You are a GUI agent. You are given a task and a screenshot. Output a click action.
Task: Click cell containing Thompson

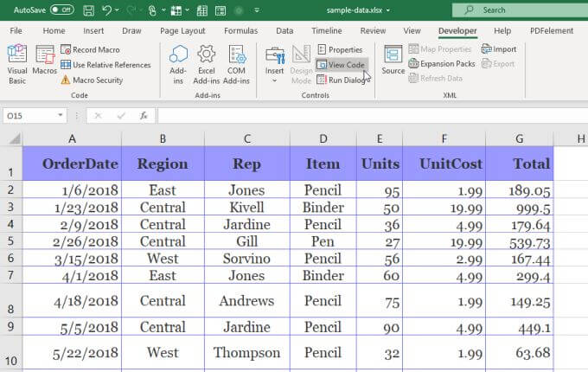coord(247,352)
